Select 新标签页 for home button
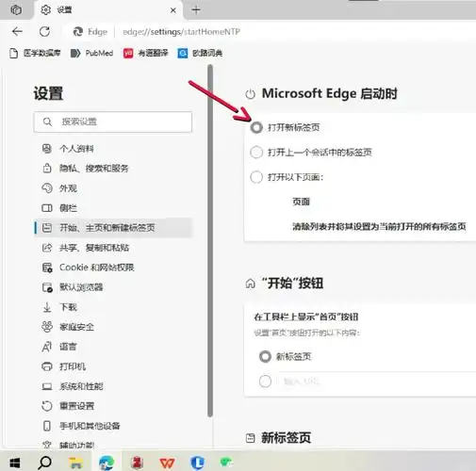Screen dimensions: 476x471 pos(265,356)
